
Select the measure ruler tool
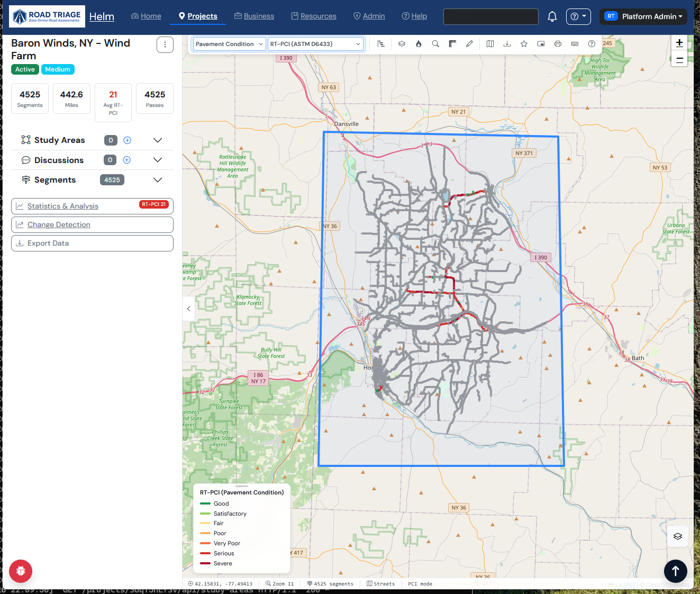pyautogui.click(x=452, y=44)
